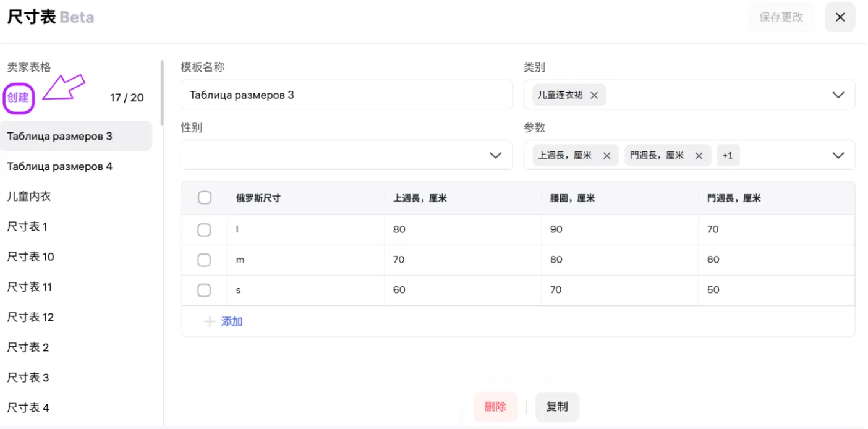Close the 尺寸表 dialog with X
The image size is (868, 429).
(840, 17)
